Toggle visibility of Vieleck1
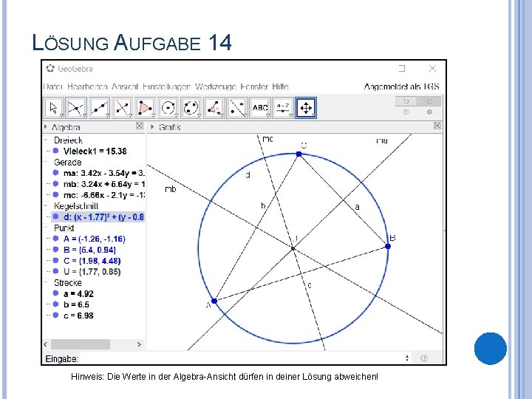Viewport: 532px width, 399px height. click(56, 151)
